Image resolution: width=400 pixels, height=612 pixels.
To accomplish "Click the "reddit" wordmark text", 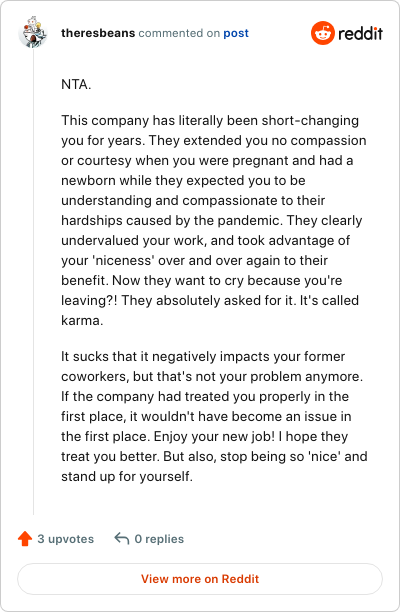I will tap(360, 34).
